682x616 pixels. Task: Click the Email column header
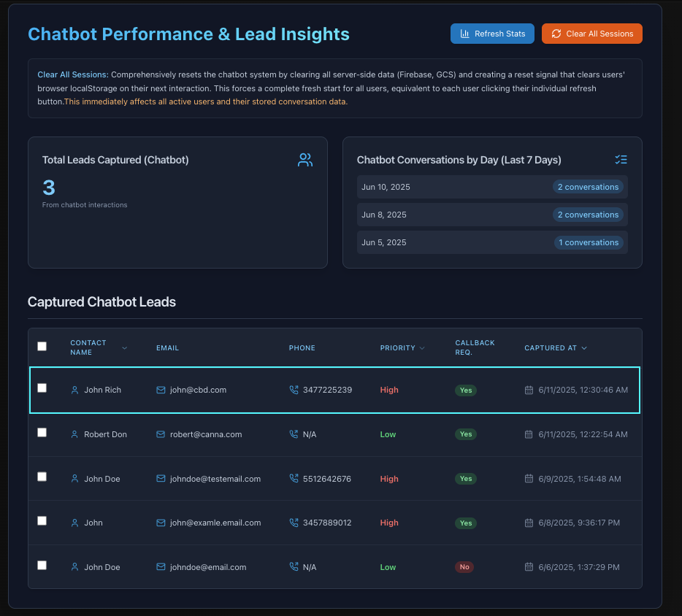pyautogui.click(x=167, y=348)
